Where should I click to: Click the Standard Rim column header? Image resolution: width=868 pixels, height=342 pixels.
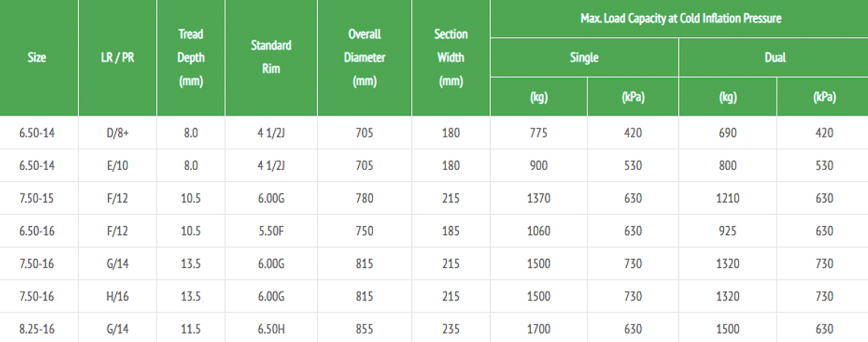tap(271, 57)
